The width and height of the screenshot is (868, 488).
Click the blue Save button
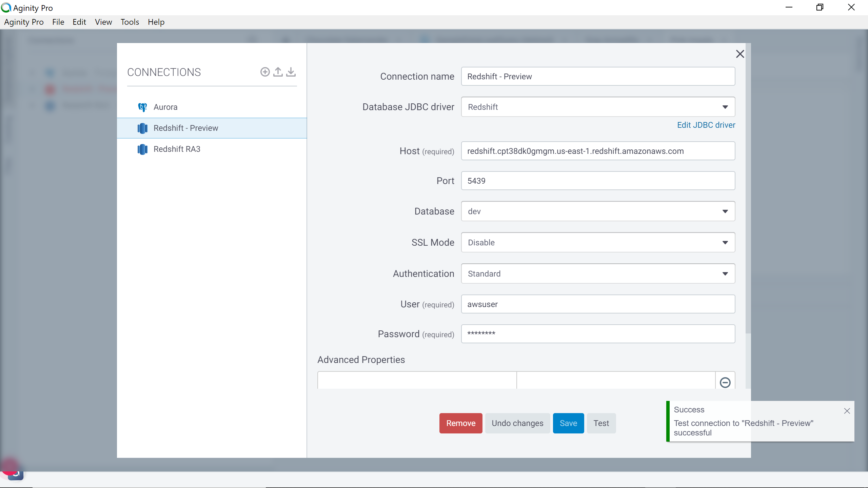click(x=568, y=423)
